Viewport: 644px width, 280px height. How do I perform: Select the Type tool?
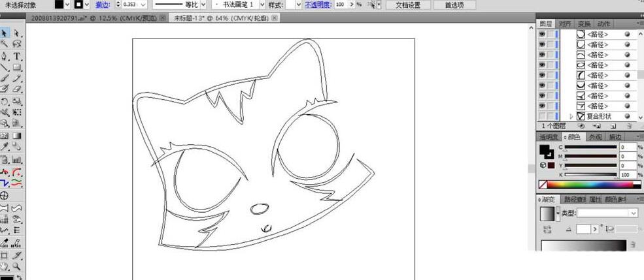[x=16, y=55]
